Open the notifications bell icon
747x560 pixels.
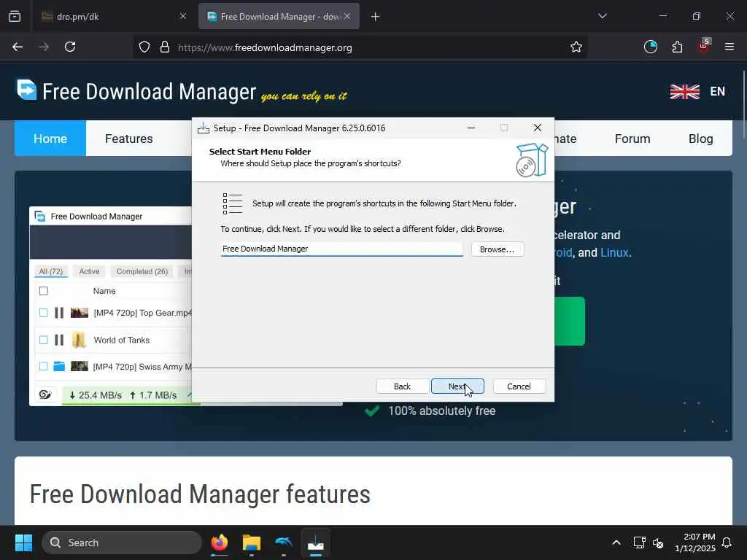727,542
